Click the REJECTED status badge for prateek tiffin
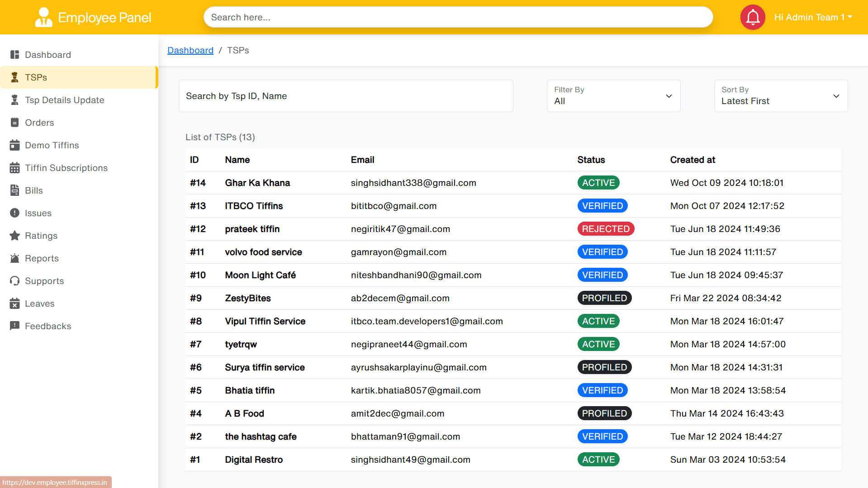The width and height of the screenshot is (868, 488). click(x=605, y=229)
